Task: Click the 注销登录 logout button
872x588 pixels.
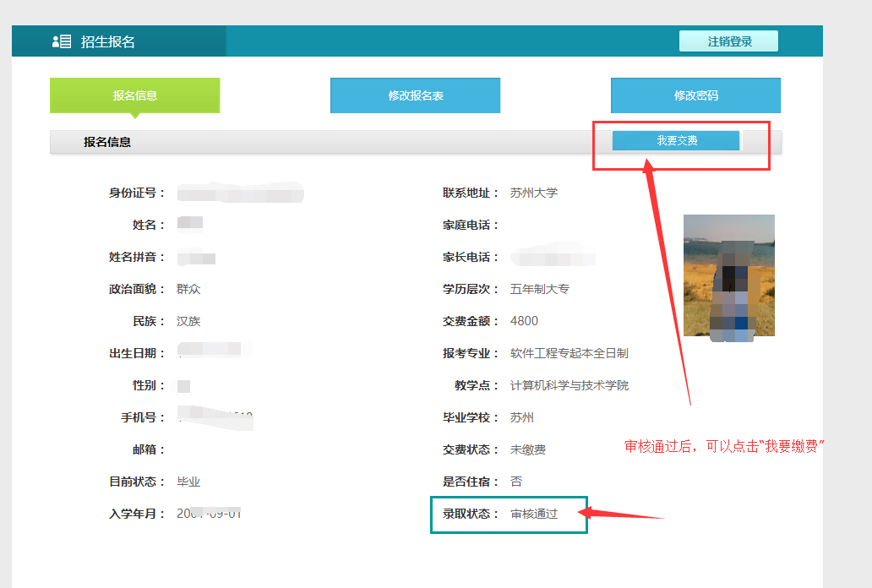Action: coord(728,41)
